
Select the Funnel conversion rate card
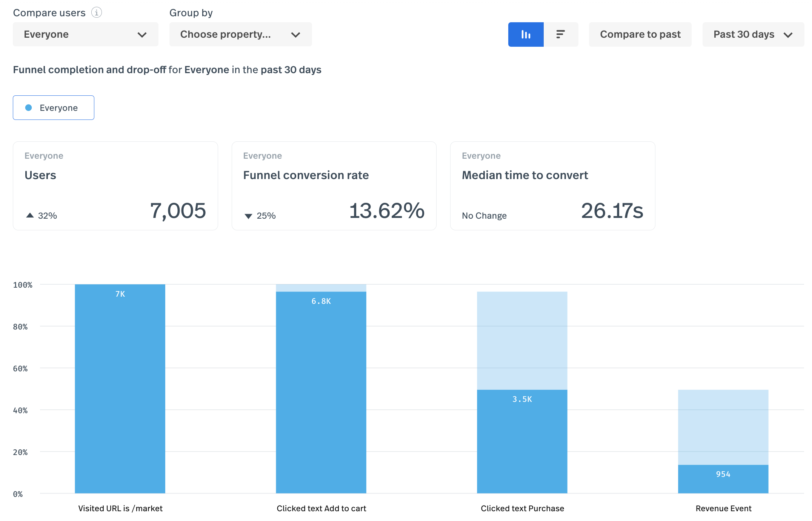[x=334, y=186]
